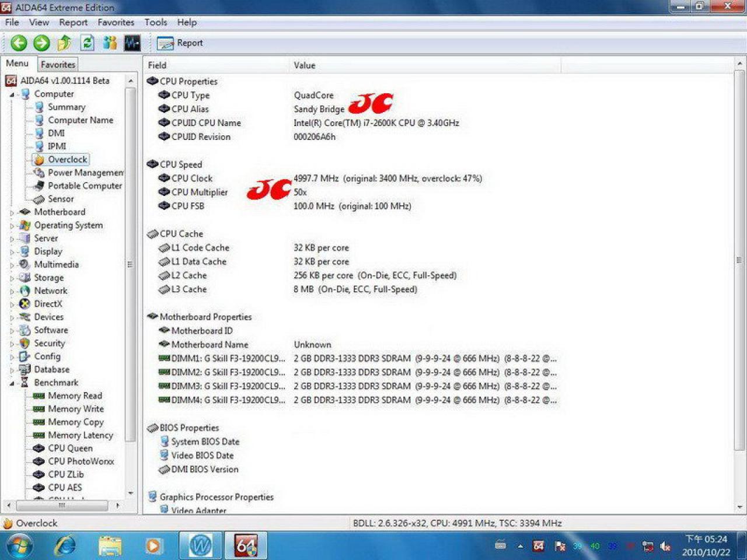Collapse the Computer tree node
This screenshot has height=560, width=747.
pos(12,94)
